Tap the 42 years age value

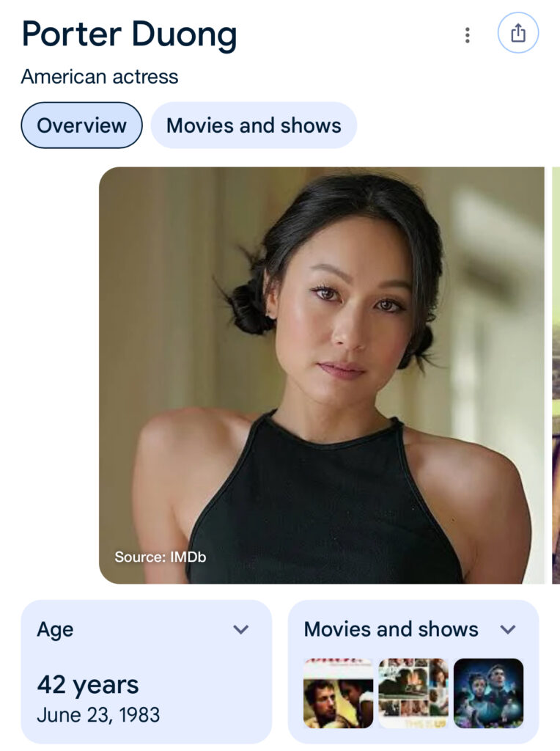[88, 685]
